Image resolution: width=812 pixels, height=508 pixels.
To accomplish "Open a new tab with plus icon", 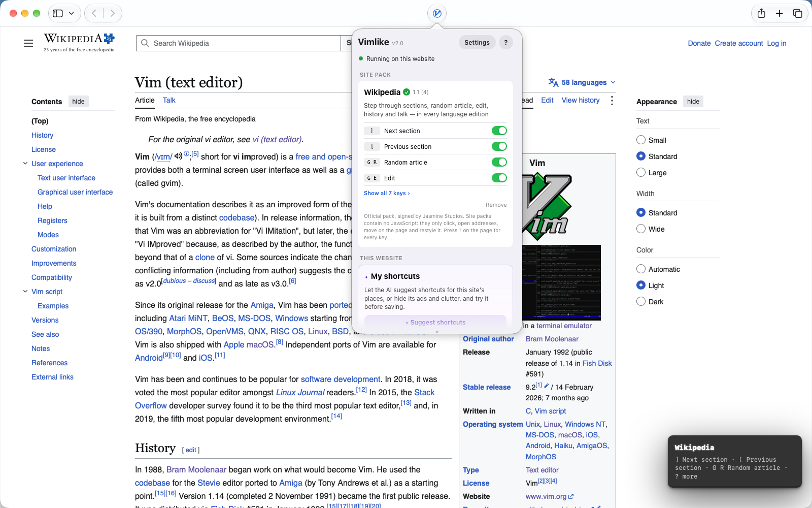I will (x=780, y=13).
